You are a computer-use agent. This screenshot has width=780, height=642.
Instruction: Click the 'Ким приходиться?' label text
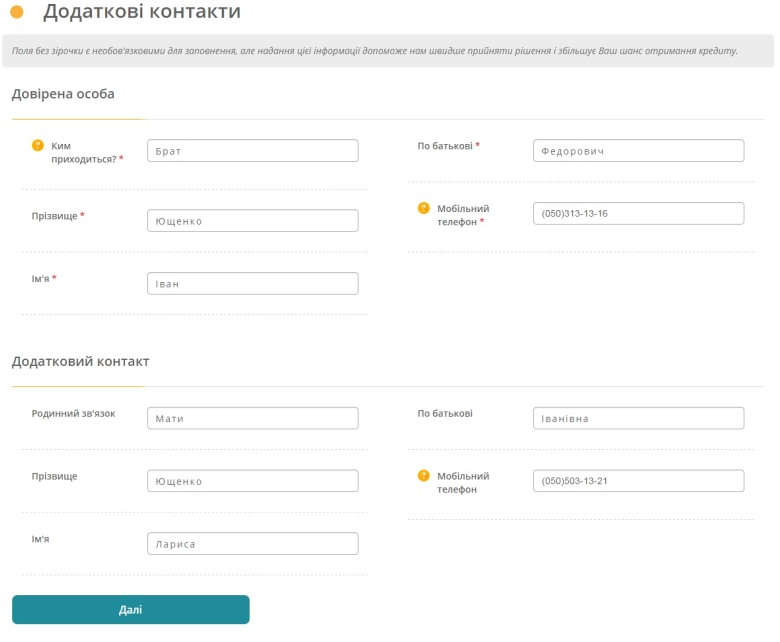pos(86,152)
